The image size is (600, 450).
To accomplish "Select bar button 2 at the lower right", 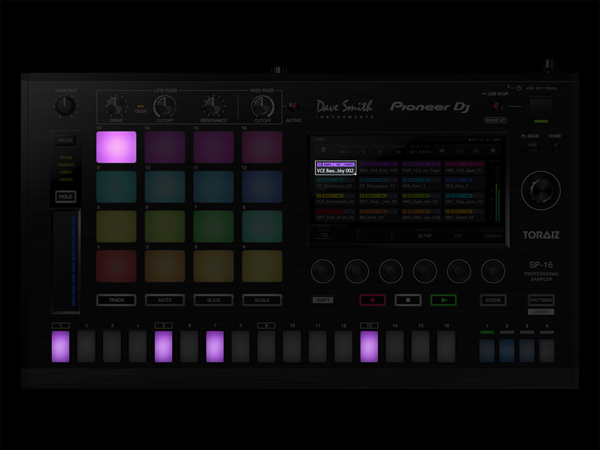I will tap(507, 350).
